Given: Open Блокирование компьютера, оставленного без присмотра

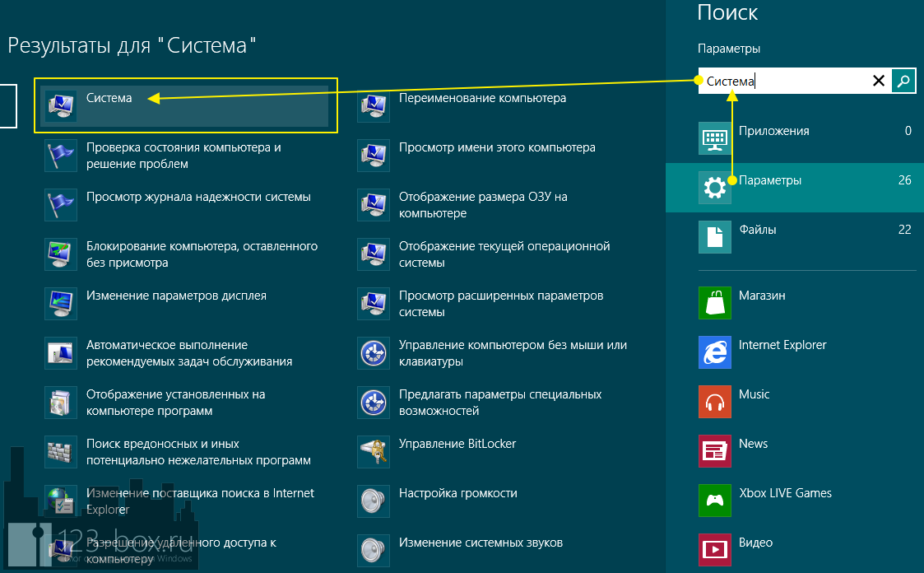Looking at the screenshot, I should point(202,254).
